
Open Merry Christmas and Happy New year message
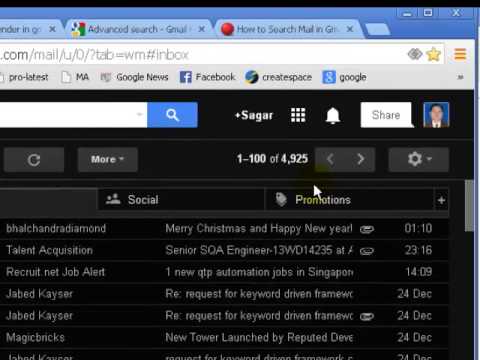point(259,229)
